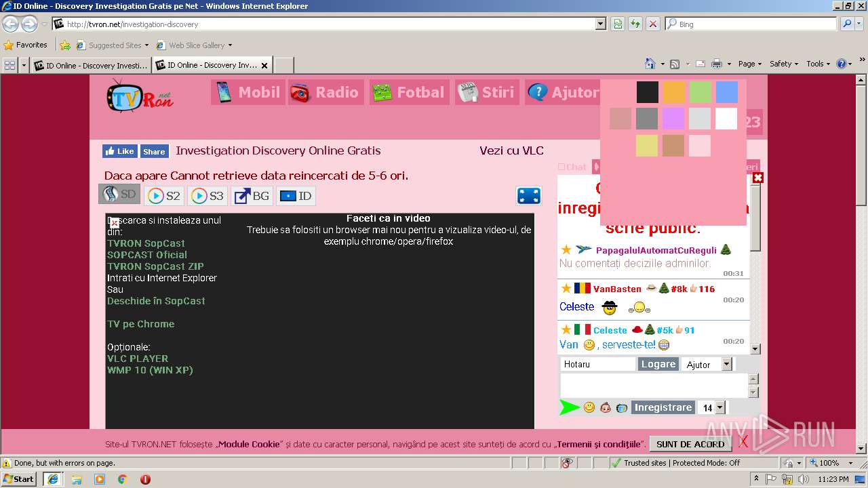This screenshot has height=488, width=868.
Task: Open Chrome from the taskbar
Action: (x=122, y=479)
